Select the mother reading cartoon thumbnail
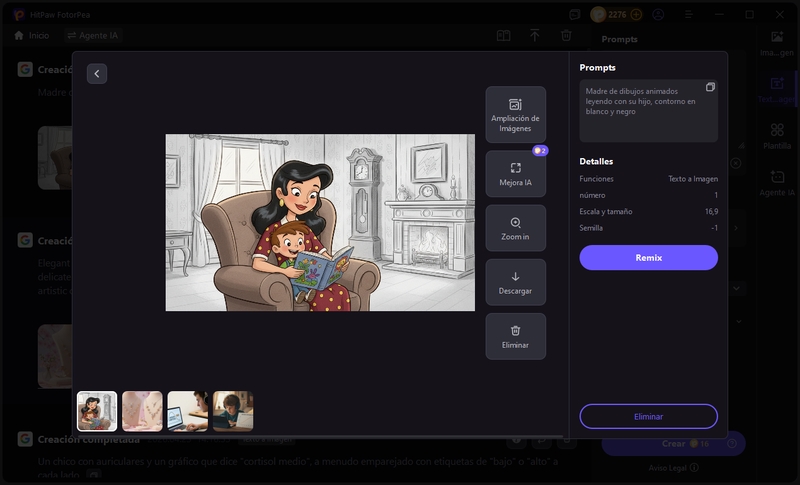Viewport: 800px width, 485px height. 97,411
